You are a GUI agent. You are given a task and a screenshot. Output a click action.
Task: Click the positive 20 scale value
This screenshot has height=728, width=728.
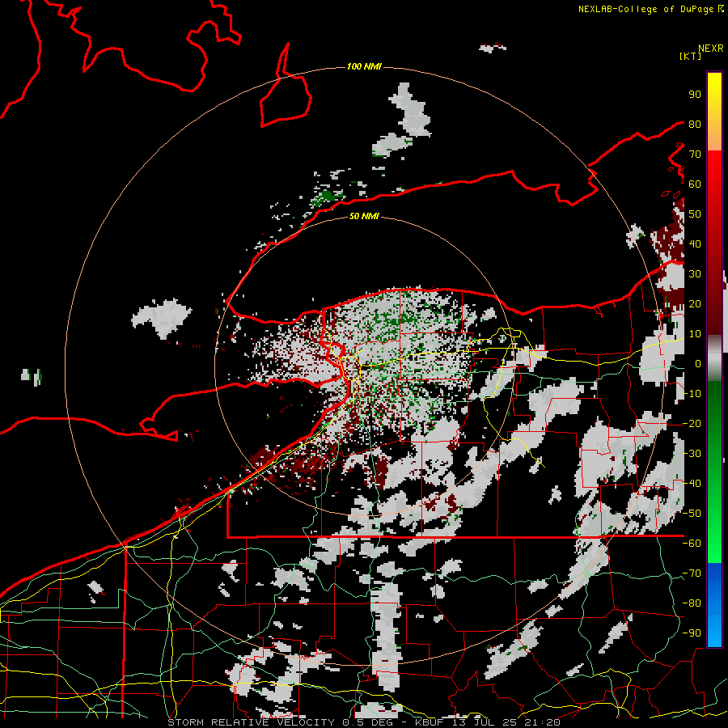tap(695, 303)
